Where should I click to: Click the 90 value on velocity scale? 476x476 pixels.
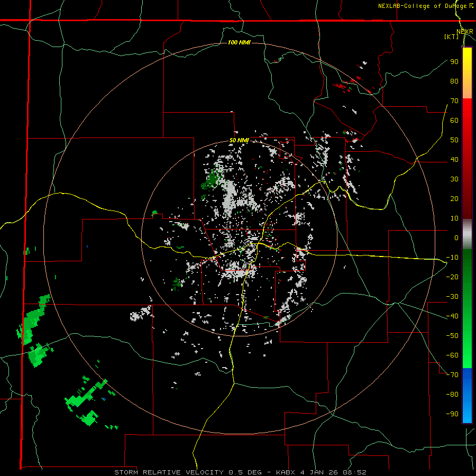point(454,62)
